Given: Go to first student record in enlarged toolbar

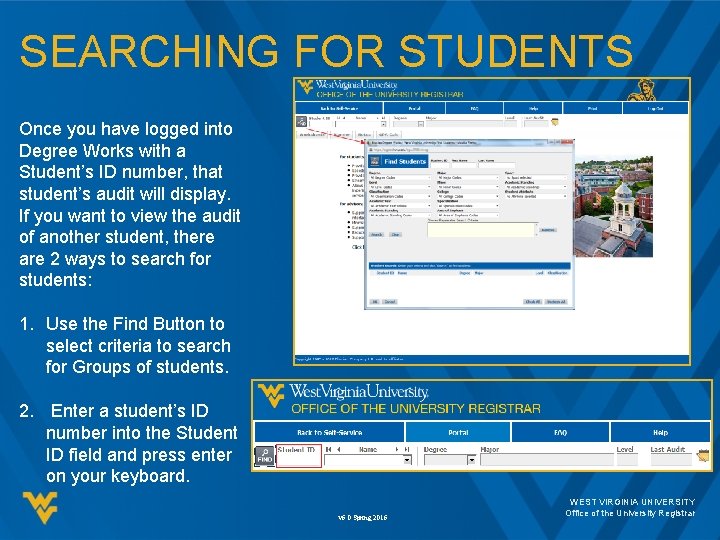Looking at the screenshot, I should point(328,449).
